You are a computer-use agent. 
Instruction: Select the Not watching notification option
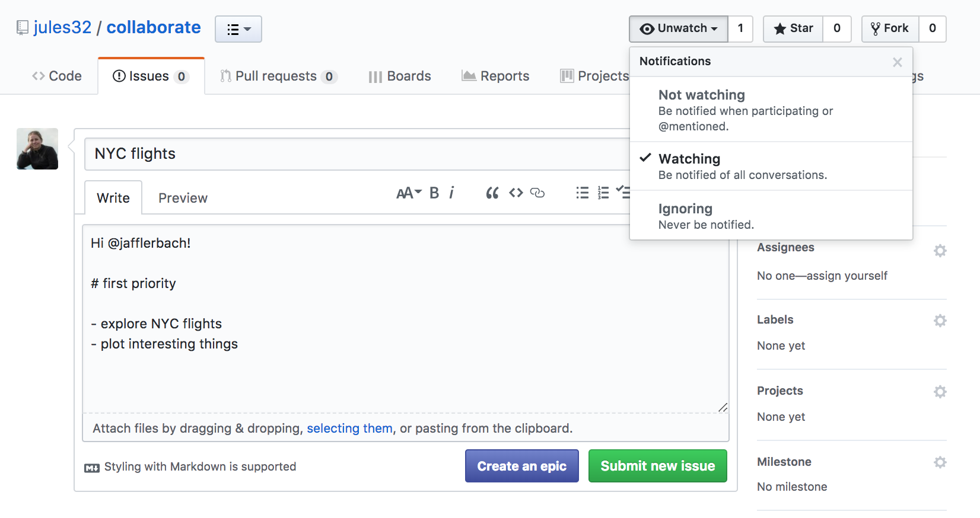pyautogui.click(x=771, y=110)
